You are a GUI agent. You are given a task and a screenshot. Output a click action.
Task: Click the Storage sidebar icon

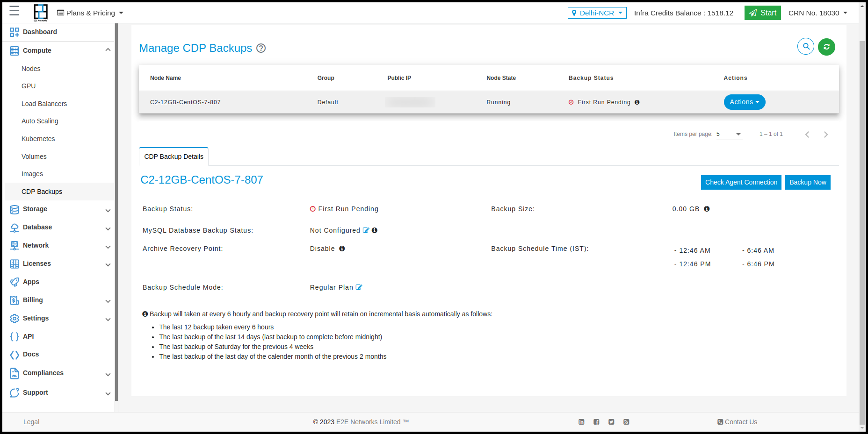click(x=14, y=209)
